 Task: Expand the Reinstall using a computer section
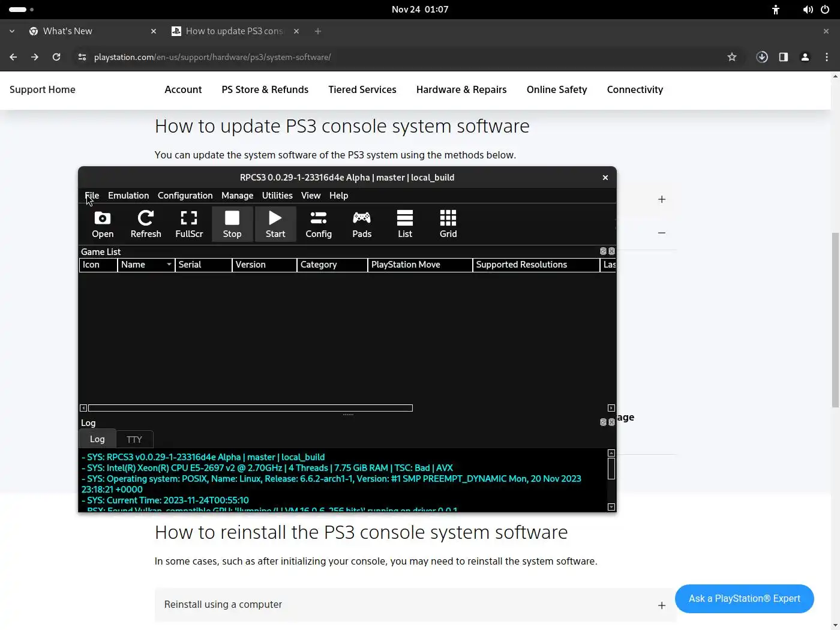click(x=415, y=605)
